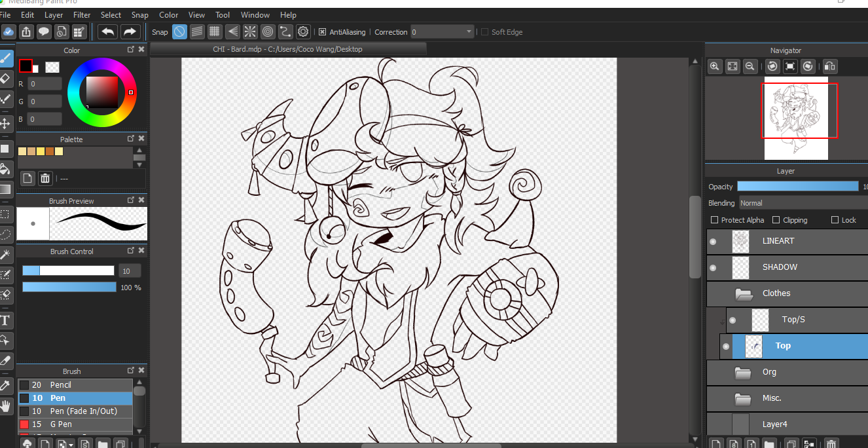This screenshot has width=868, height=448.
Task: Open the Filter menu
Action: 82,14
